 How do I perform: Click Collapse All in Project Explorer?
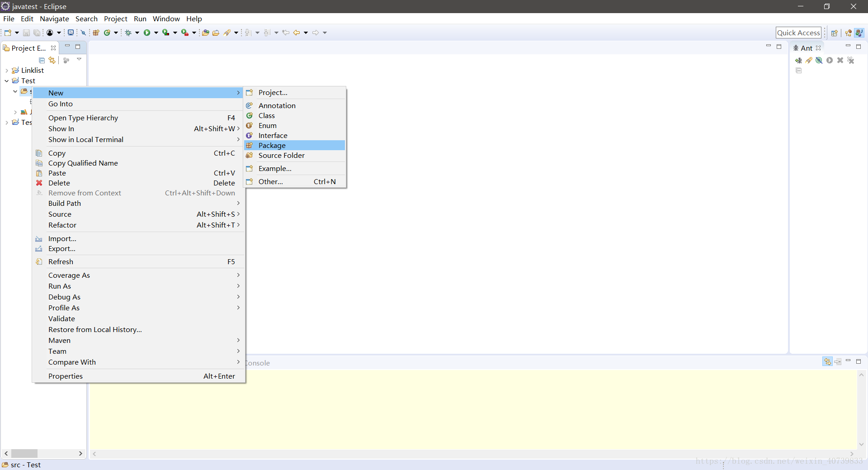[x=42, y=60]
